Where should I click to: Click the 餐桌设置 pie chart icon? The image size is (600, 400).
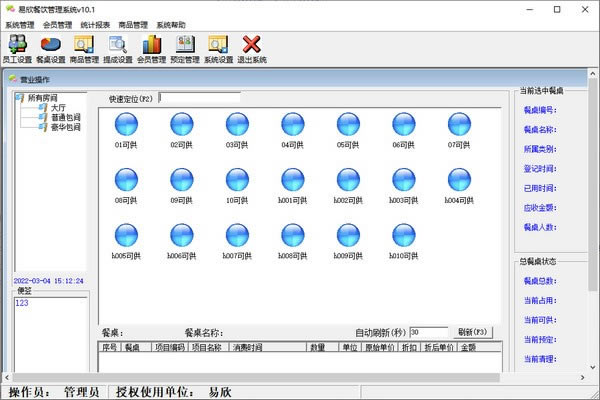coord(52,46)
